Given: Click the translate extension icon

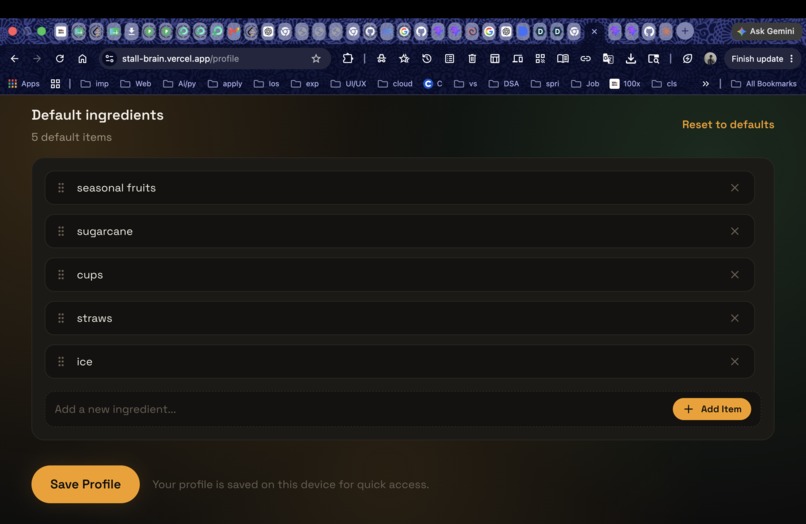Looking at the screenshot, I should (608, 59).
